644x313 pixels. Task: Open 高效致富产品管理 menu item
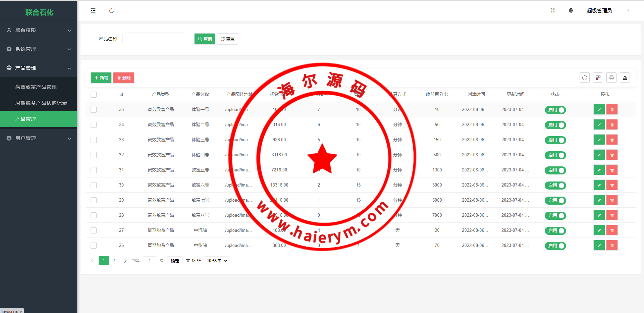[x=36, y=87]
